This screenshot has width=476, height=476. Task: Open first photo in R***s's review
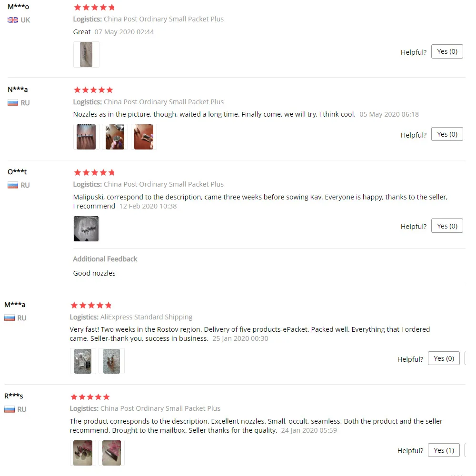(83, 453)
